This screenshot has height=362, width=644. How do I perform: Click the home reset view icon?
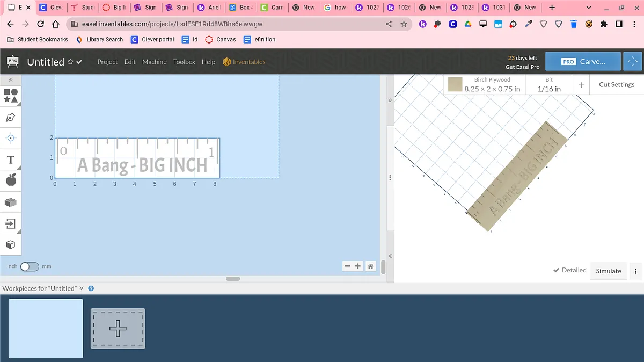coord(370,266)
